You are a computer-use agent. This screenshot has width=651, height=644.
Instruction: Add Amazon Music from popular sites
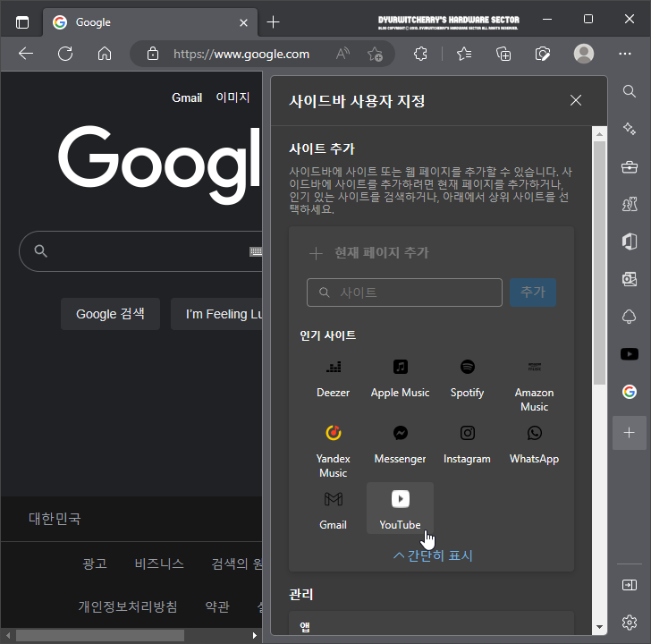click(x=535, y=386)
